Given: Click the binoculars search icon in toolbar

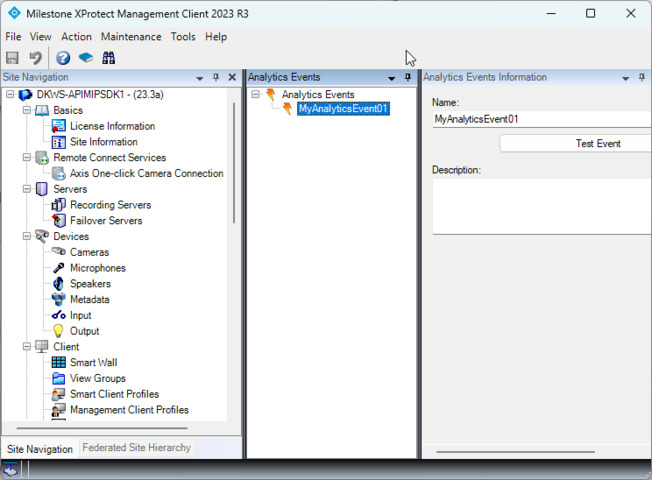Looking at the screenshot, I should point(109,58).
